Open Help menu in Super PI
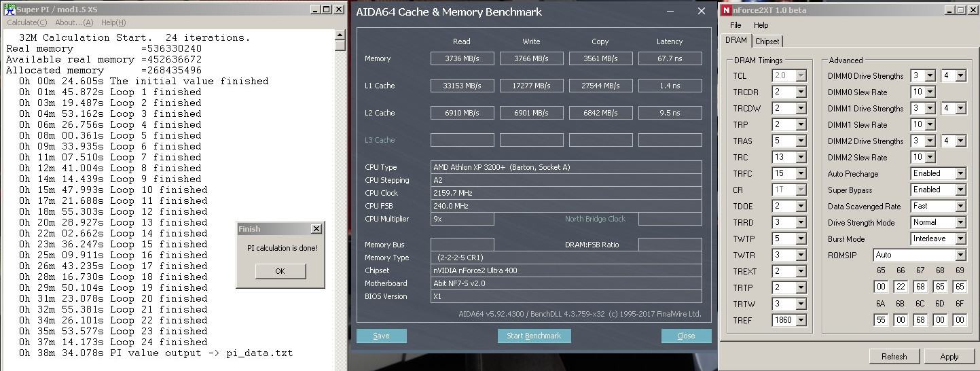The image size is (980, 371). (x=113, y=23)
